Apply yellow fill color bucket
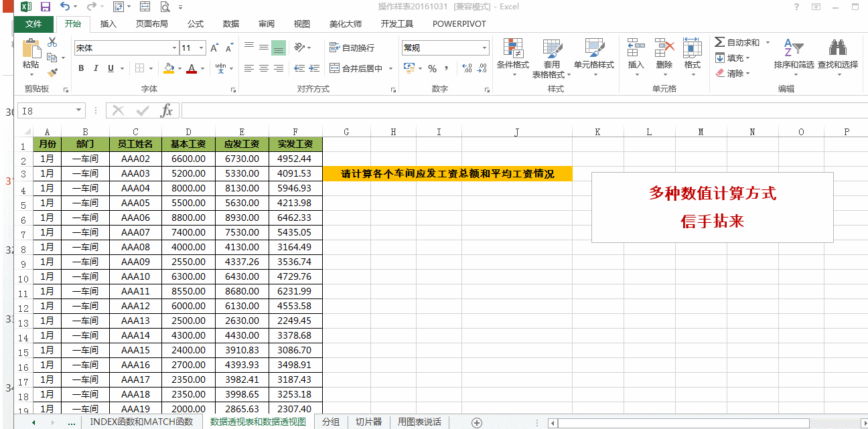Image resolution: width=868 pixels, height=429 pixels. [x=169, y=68]
